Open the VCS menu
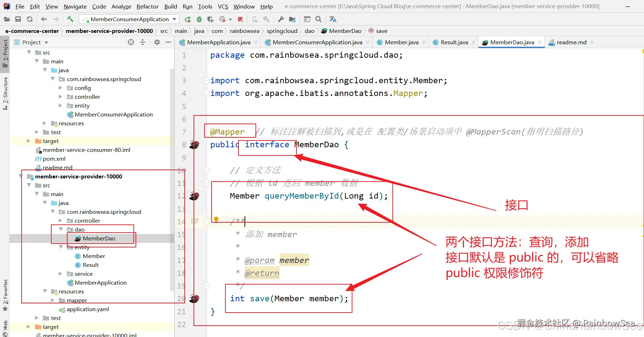 tap(223, 6)
